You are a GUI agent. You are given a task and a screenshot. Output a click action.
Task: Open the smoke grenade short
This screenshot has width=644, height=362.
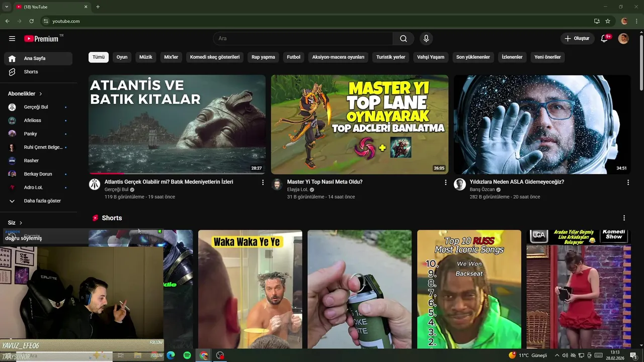click(x=360, y=290)
